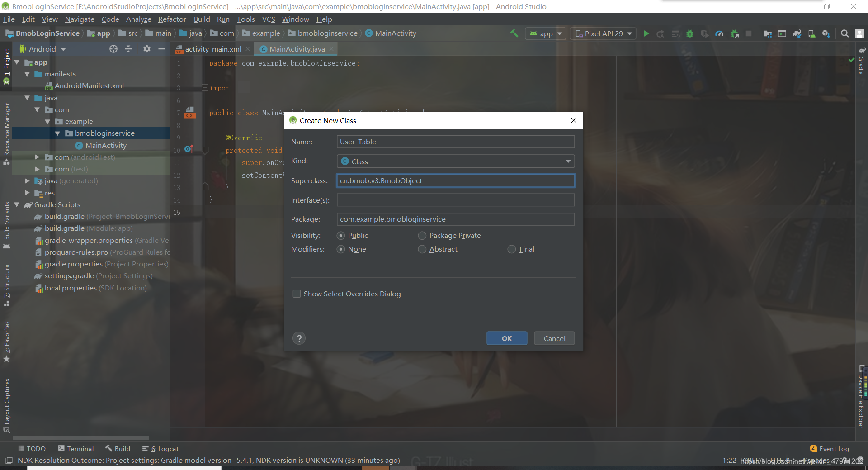Viewport: 868px width, 470px height.
Task: Open AVD Manager icon
Action: [811, 33]
